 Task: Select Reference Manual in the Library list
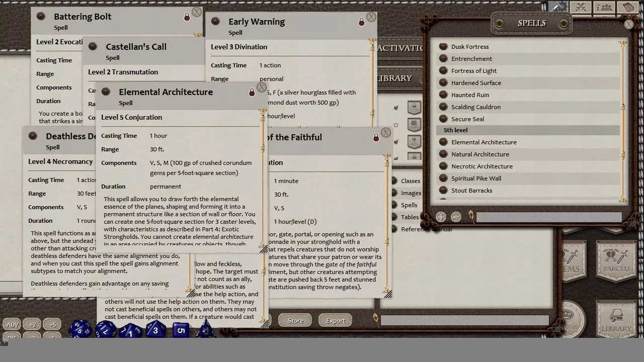(x=426, y=229)
